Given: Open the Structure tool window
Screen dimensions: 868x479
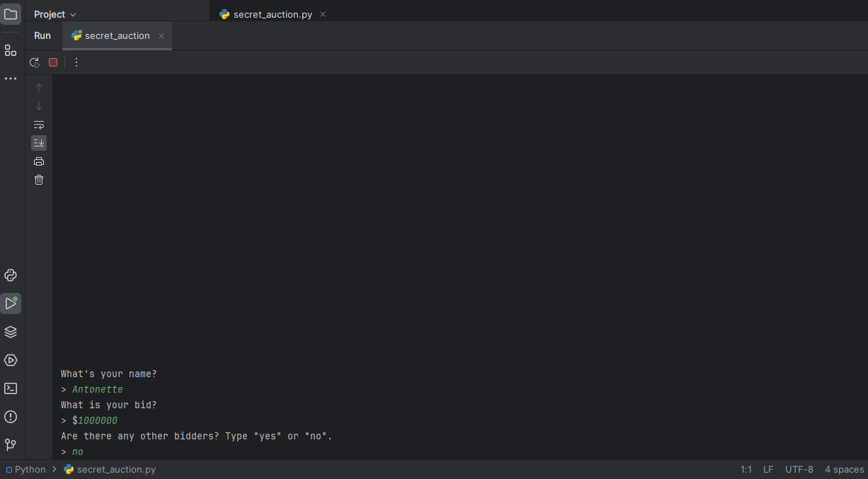Looking at the screenshot, I should (x=11, y=50).
